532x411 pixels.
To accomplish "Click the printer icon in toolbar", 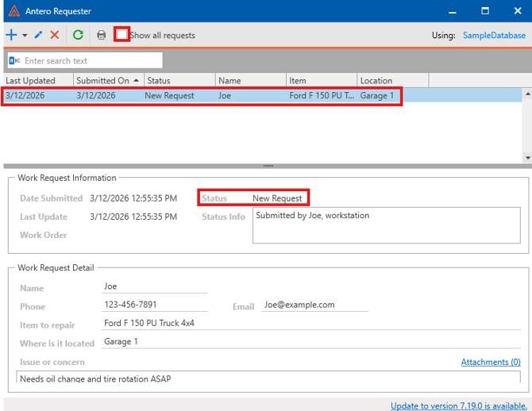I will [101, 35].
